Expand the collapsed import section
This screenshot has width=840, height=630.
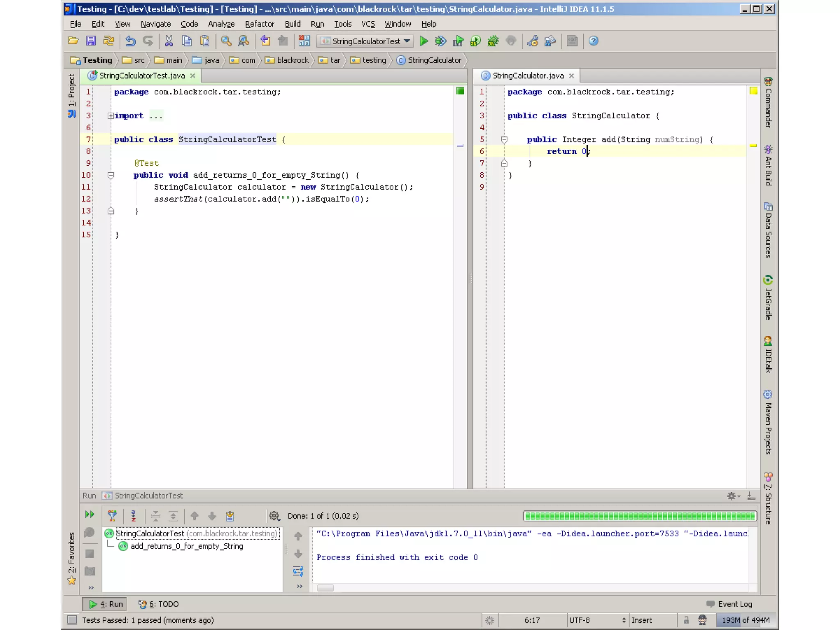[111, 116]
